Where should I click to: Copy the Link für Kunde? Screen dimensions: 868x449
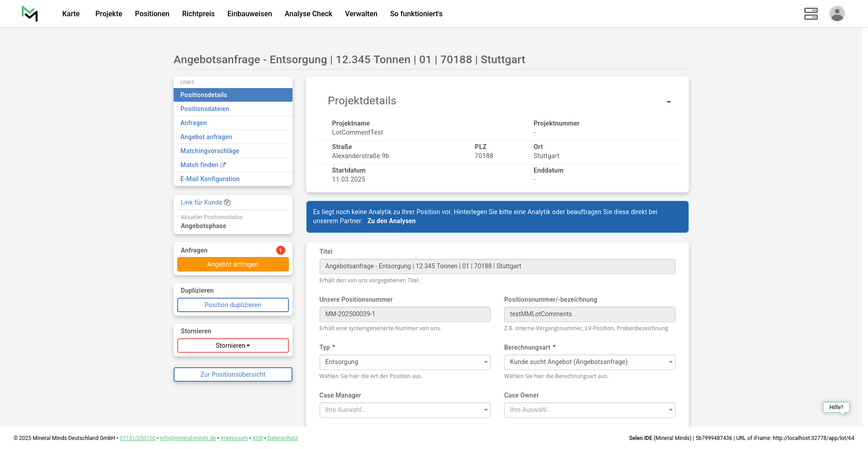[206, 202]
